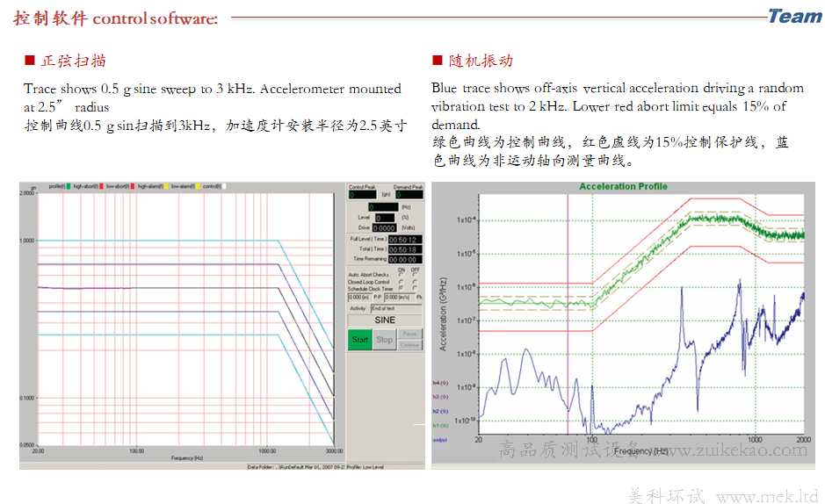Image resolution: width=825 pixels, height=504 pixels.
Task: Click the 正弦扫描 heading
Action: pyautogui.click(x=73, y=61)
